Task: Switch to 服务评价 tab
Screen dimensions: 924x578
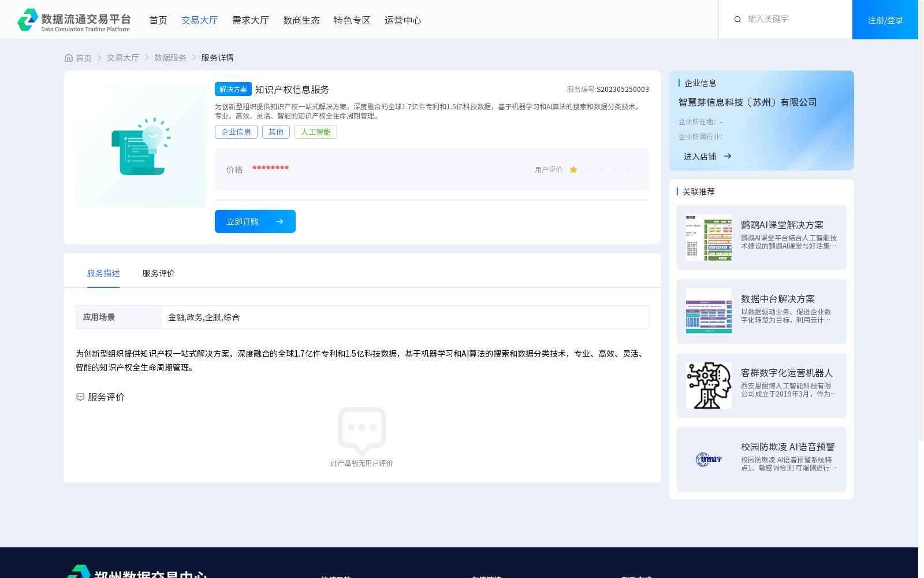Action: (x=159, y=273)
